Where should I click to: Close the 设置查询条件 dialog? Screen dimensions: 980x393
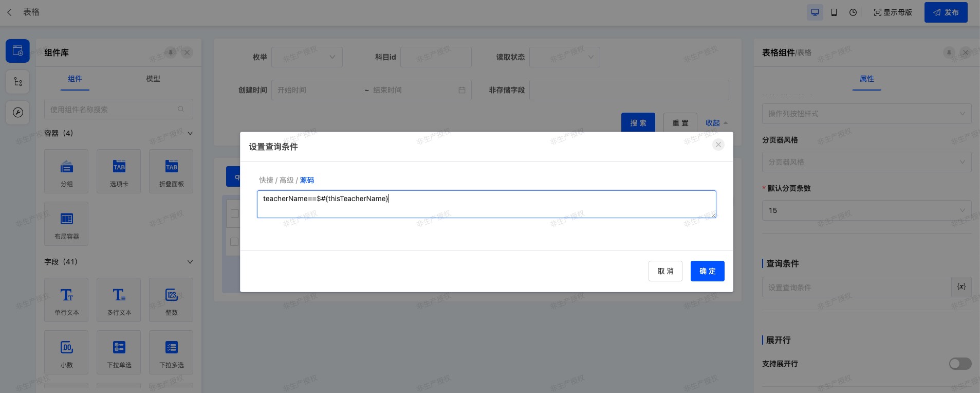tap(718, 145)
